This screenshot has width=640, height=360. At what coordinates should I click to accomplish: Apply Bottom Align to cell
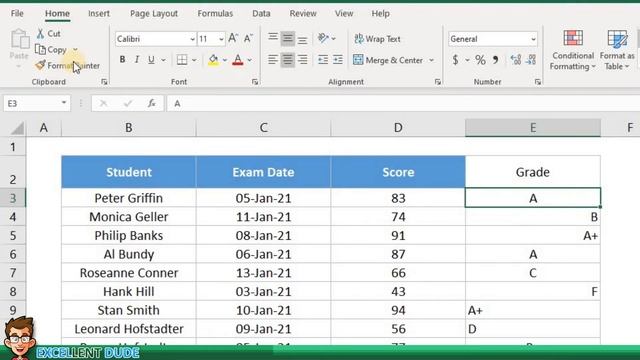[302, 39]
